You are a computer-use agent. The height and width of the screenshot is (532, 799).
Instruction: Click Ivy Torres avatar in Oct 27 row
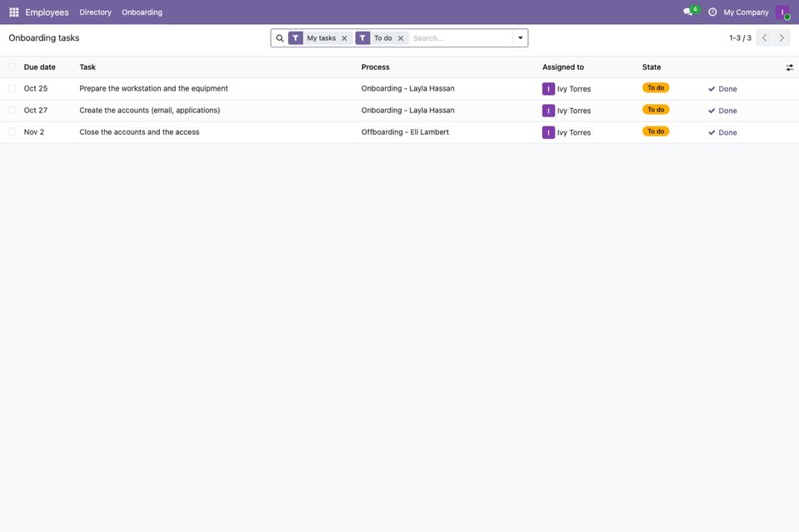(548, 111)
